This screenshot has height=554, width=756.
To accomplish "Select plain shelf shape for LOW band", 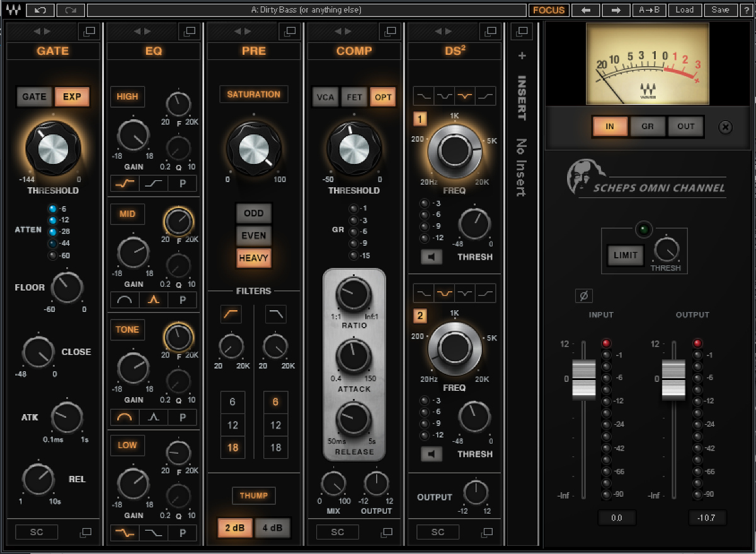I will (154, 533).
